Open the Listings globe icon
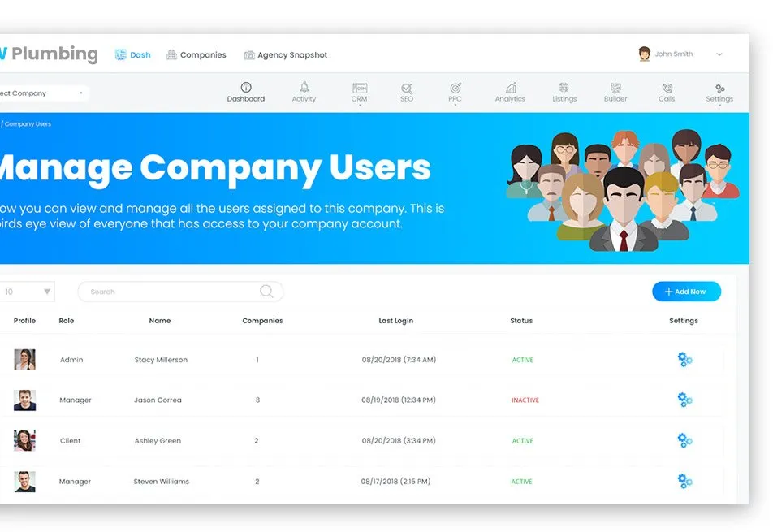 click(x=564, y=88)
